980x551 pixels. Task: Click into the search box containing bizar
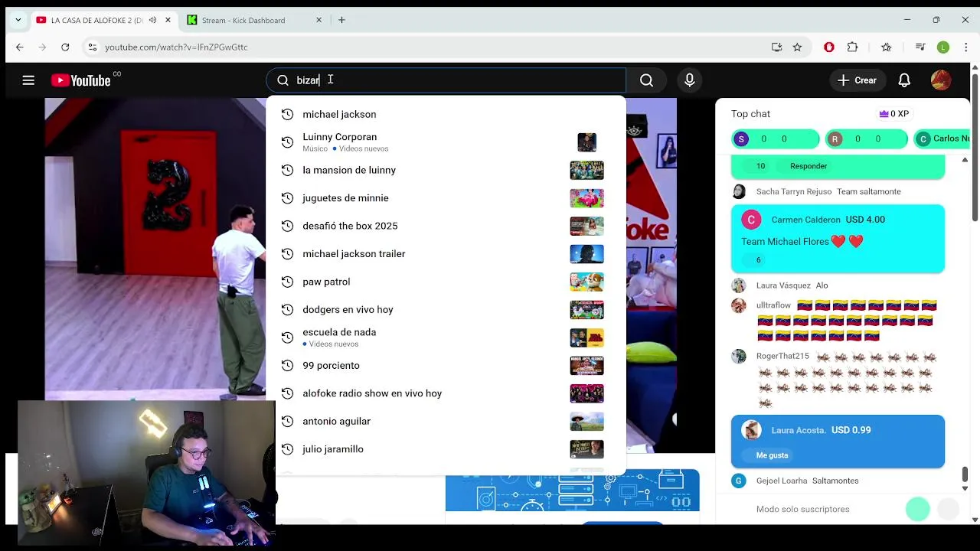click(446, 80)
